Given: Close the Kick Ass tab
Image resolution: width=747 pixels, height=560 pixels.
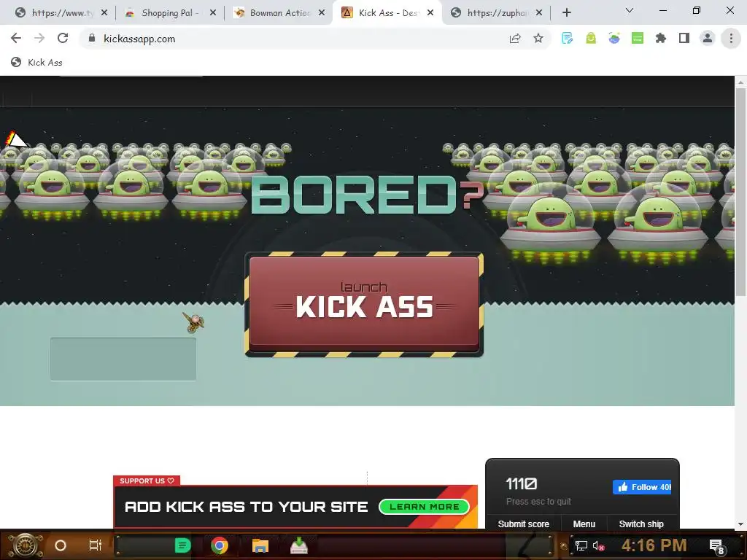Looking at the screenshot, I should (x=430, y=13).
